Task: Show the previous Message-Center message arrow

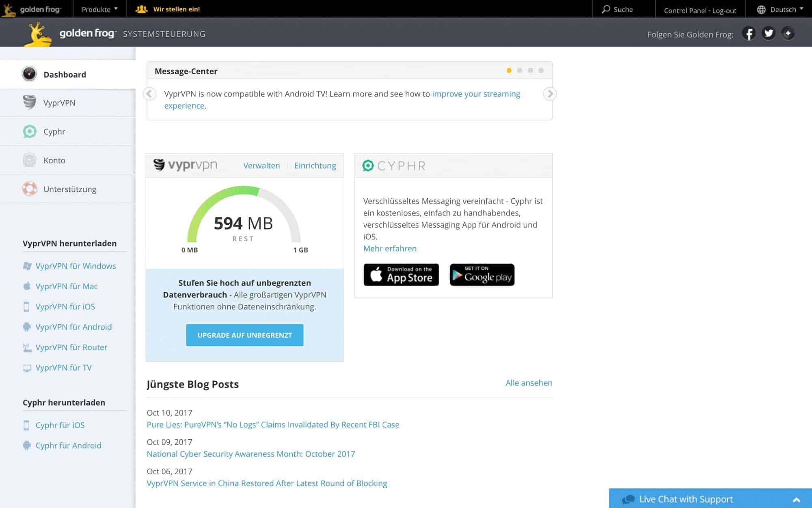Action: (149, 94)
